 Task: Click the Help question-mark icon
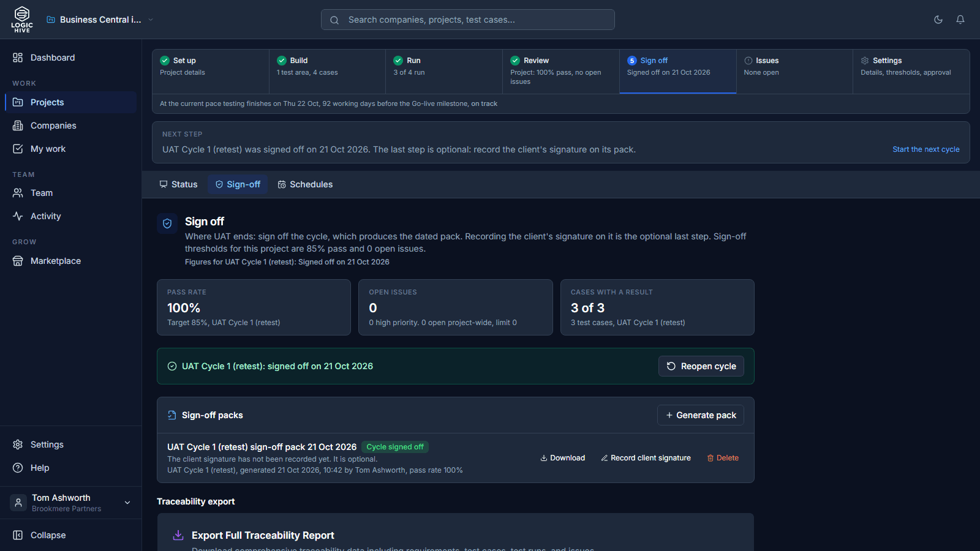18,468
